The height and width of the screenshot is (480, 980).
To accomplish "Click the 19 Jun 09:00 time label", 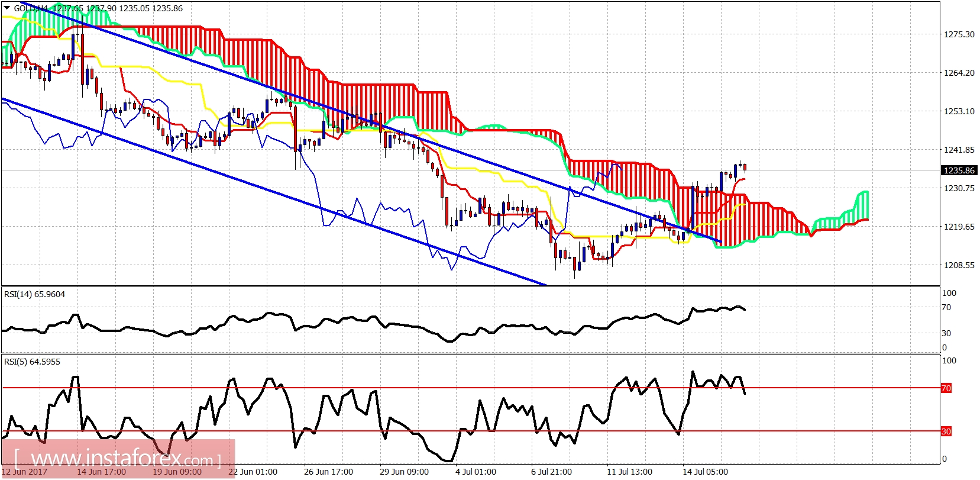I will pyautogui.click(x=177, y=472).
